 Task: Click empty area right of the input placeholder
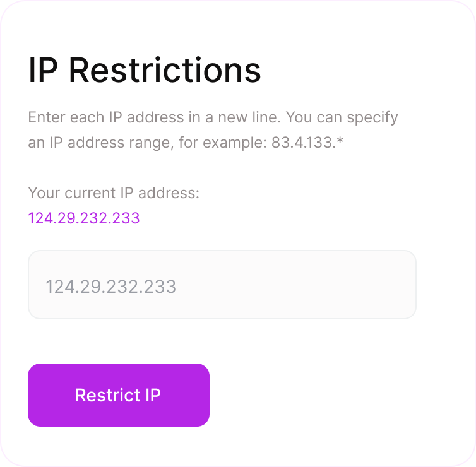click(303, 287)
